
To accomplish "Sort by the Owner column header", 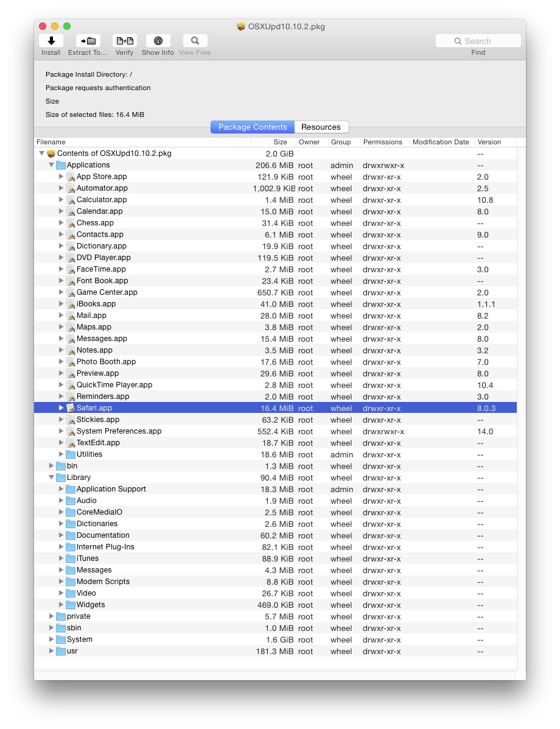I will (x=312, y=143).
